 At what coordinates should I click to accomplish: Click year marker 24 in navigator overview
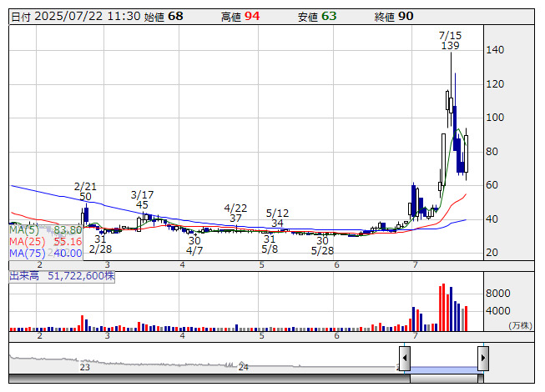(x=243, y=367)
